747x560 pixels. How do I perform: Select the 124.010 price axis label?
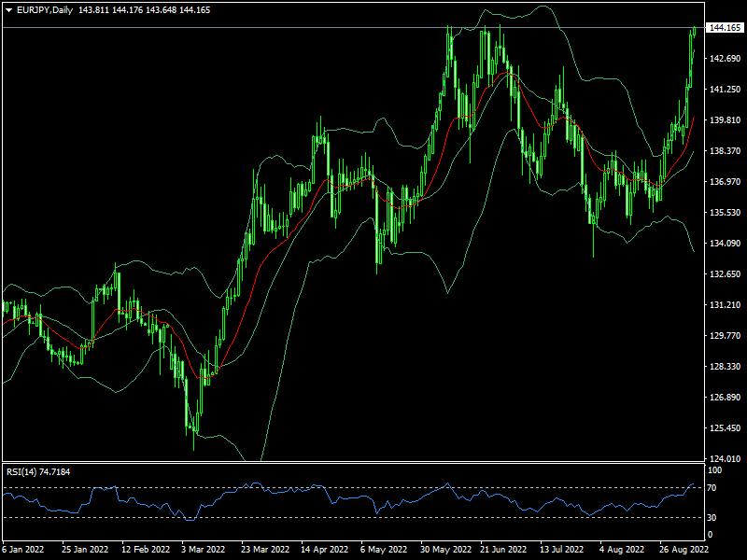[x=726, y=459]
